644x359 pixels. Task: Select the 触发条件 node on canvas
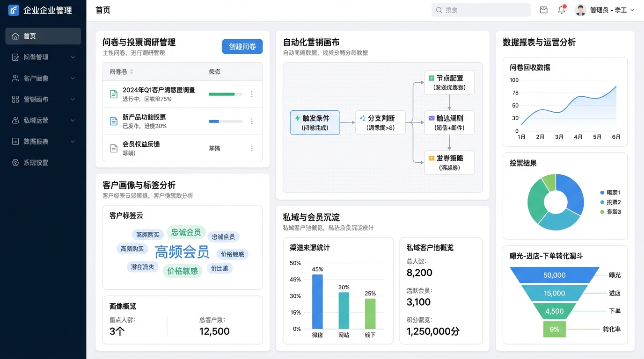(315, 122)
